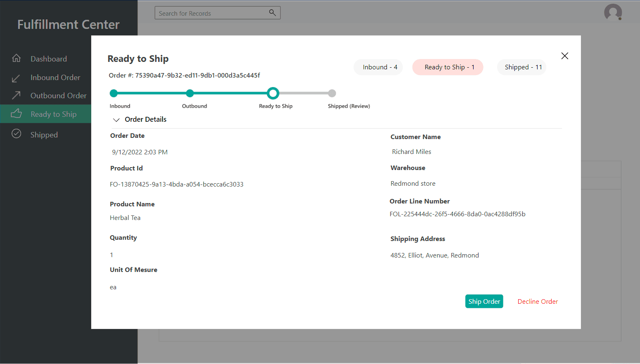Open Shipped in the sidebar menu
640x364 pixels.
point(44,135)
